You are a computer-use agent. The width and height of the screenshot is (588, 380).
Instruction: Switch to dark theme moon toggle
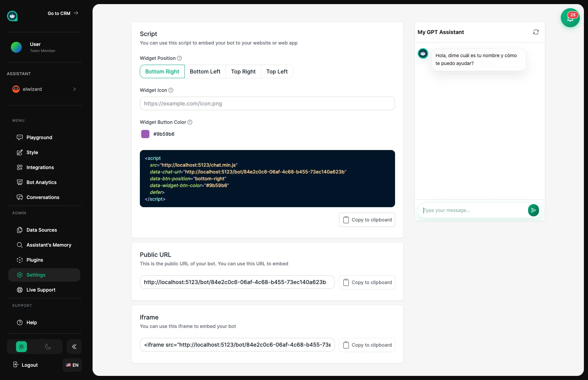(48, 347)
